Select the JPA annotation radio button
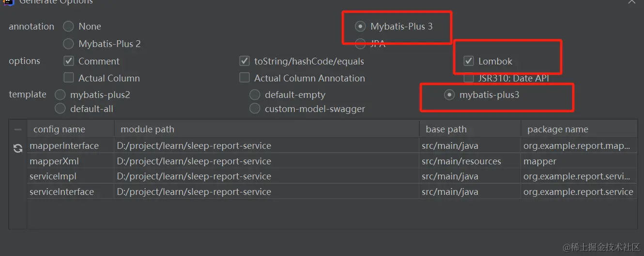Viewport: 644px width, 256px height. (x=360, y=44)
